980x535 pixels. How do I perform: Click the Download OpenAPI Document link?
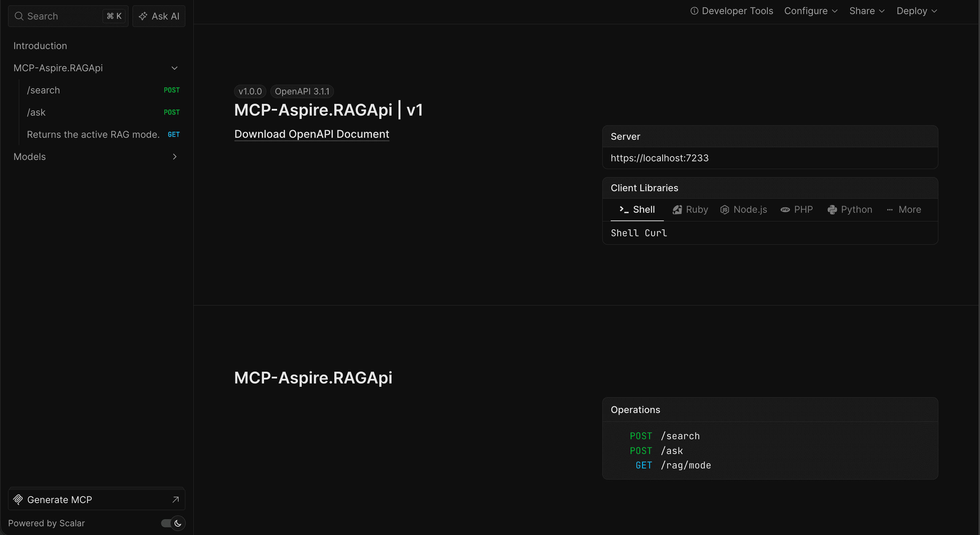(x=311, y=134)
